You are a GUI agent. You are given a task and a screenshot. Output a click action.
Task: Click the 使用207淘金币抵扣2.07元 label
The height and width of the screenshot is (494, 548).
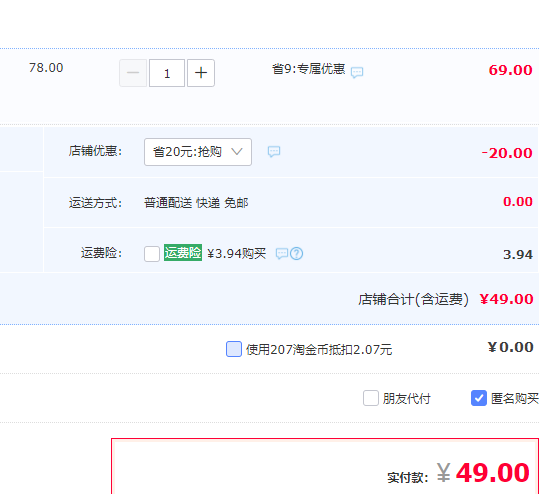pyautogui.click(x=319, y=349)
